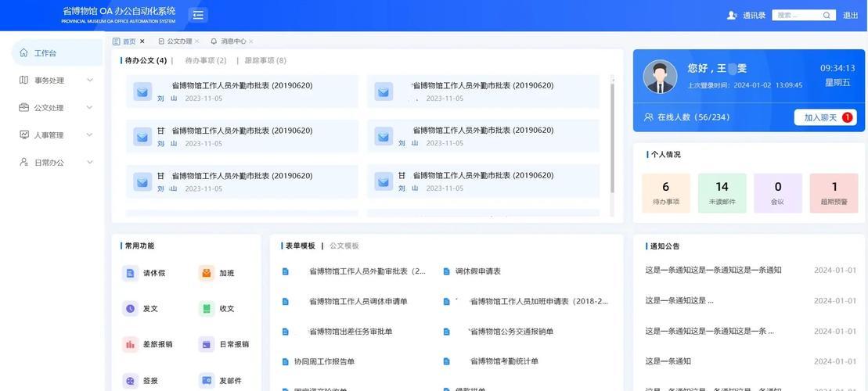This screenshot has width=868, height=391.
Task: Expand the 公文处理 menu chevron
Action: pyautogui.click(x=90, y=107)
